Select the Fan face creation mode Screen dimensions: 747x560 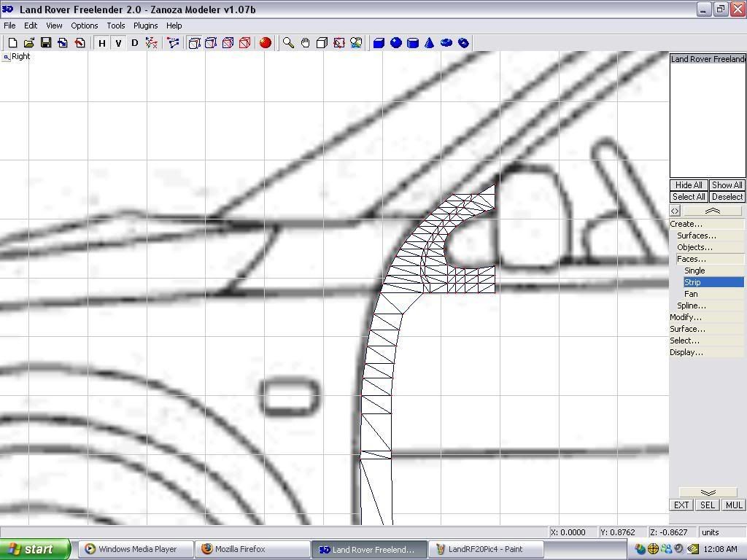tap(691, 294)
